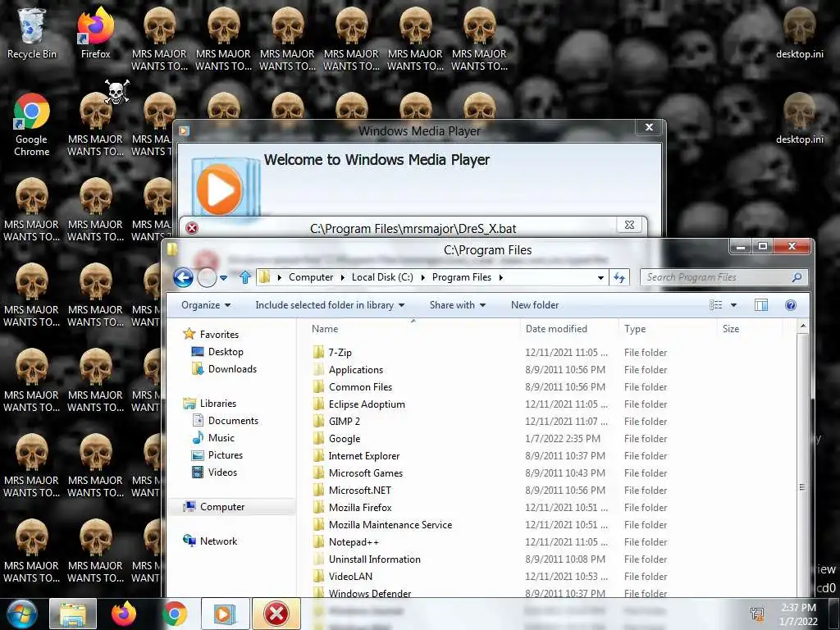Switch to Windows Media Player taskbar button
This screenshot has width=840, height=630.
pos(225,614)
